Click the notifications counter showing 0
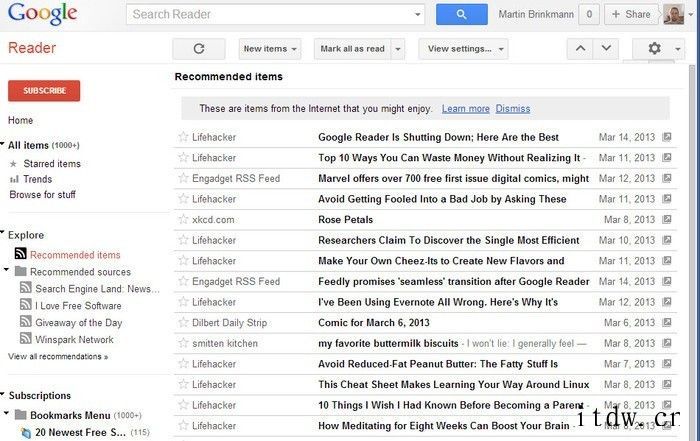700x441 pixels. click(589, 14)
